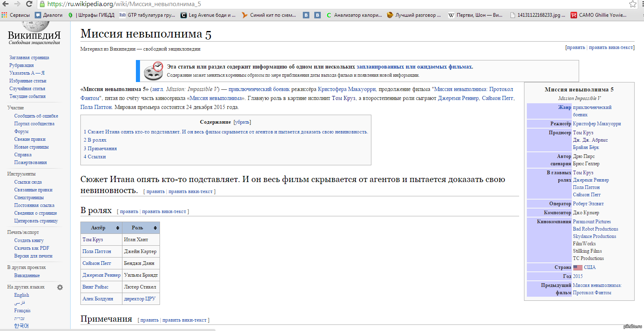Jump to contents item 4 Ссылки

pyautogui.click(x=95, y=157)
